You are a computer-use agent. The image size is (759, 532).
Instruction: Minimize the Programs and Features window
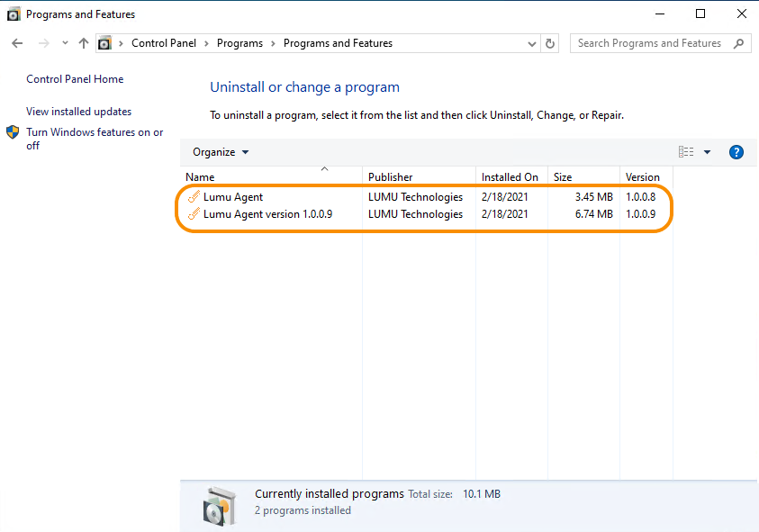click(660, 14)
